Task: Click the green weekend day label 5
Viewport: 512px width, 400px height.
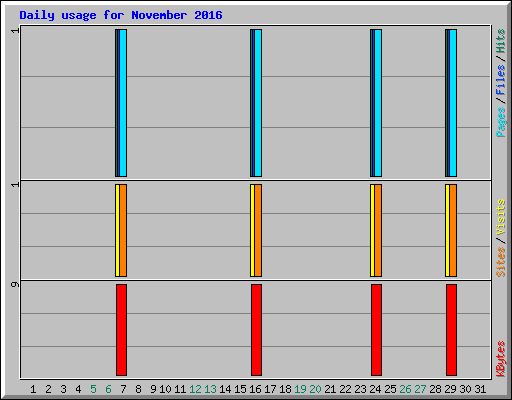Action: pyautogui.click(x=93, y=389)
